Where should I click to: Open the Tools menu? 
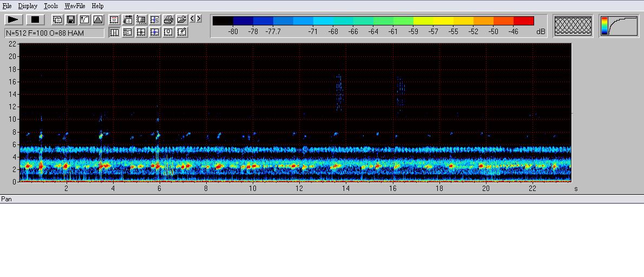[x=51, y=6]
